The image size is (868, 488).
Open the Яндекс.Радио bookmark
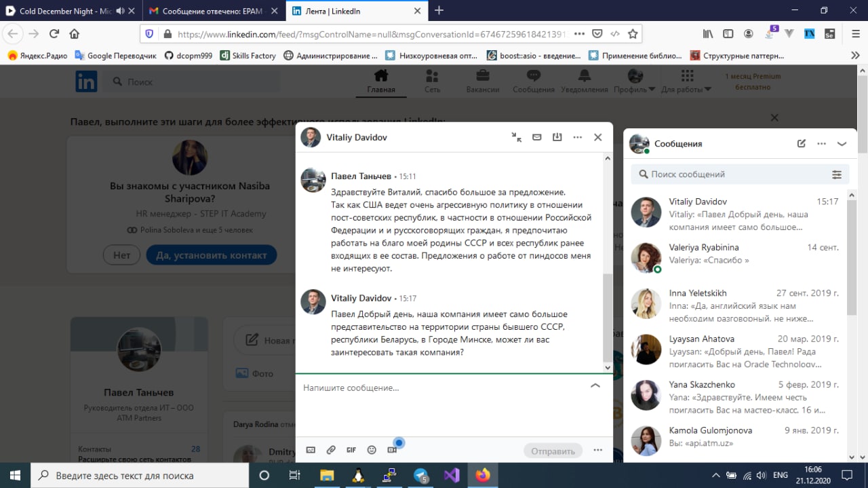coord(38,56)
